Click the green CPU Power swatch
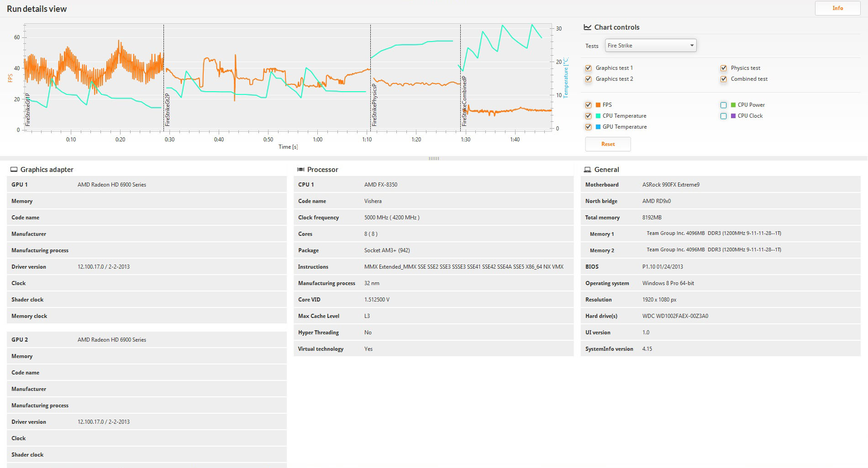The width and height of the screenshot is (868, 468). (733, 105)
